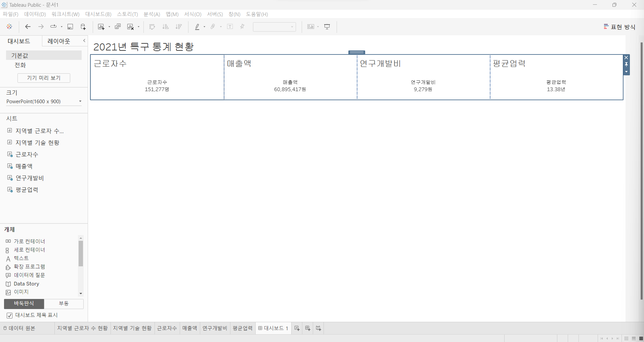Open the 대시보드(B) menu
This screenshot has height=342, width=644.
pyautogui.click(x=98, y=14)
